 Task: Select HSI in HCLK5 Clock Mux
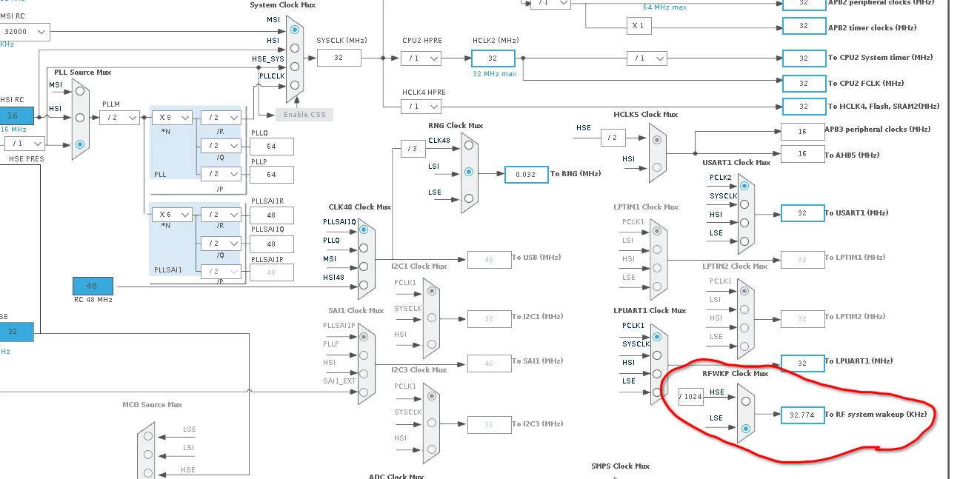pos(656,168)
